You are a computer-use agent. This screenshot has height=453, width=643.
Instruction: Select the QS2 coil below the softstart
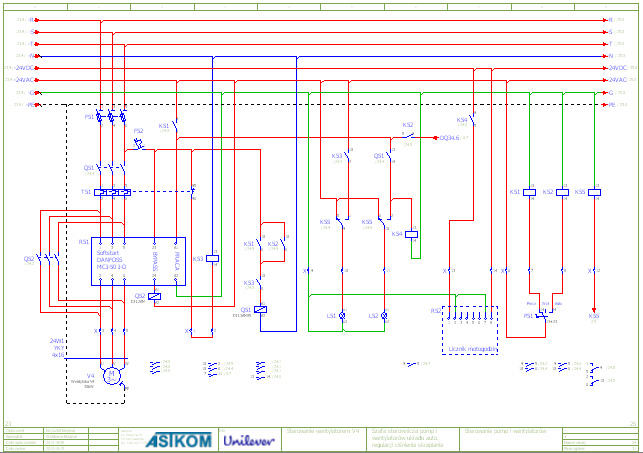click(x=154, y=296)
